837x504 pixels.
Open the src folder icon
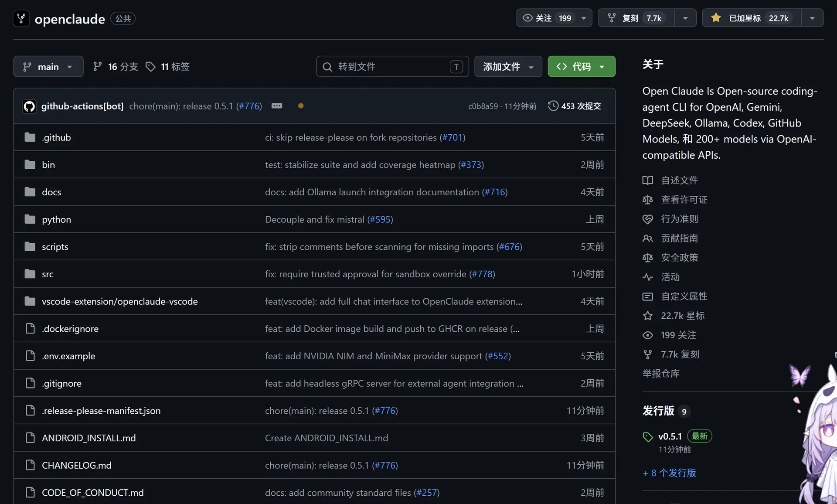(30, 274)
